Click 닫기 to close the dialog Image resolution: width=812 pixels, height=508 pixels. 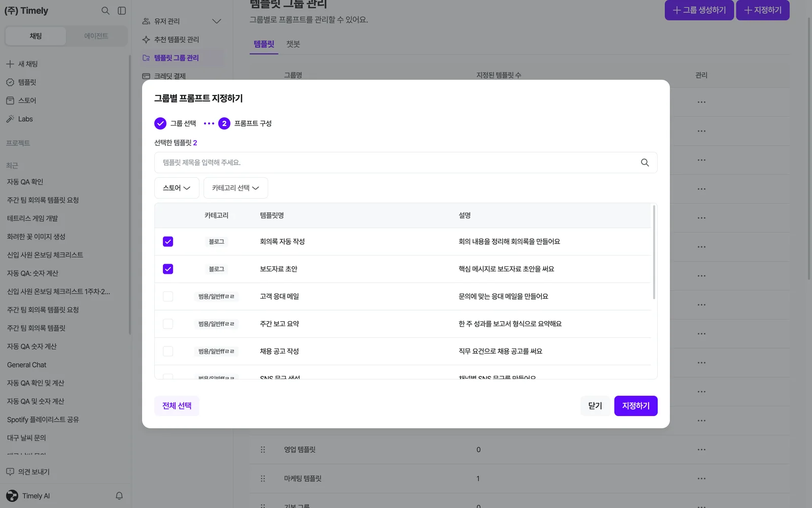pos(595,406)
